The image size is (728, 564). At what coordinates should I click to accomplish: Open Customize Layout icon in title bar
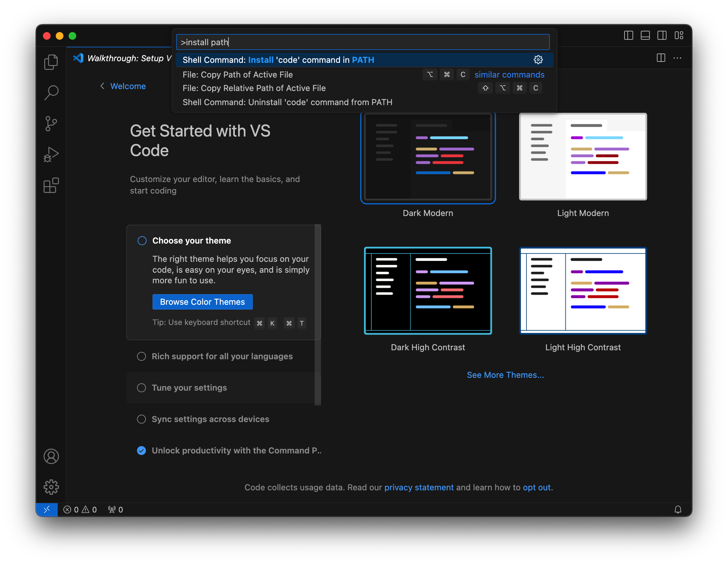(x=679, y=35)
